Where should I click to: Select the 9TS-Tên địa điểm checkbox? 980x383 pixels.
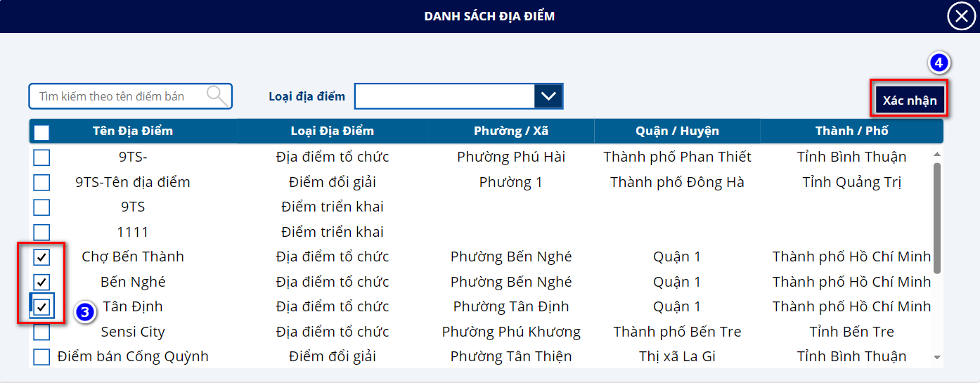click(x=42, y=183)
